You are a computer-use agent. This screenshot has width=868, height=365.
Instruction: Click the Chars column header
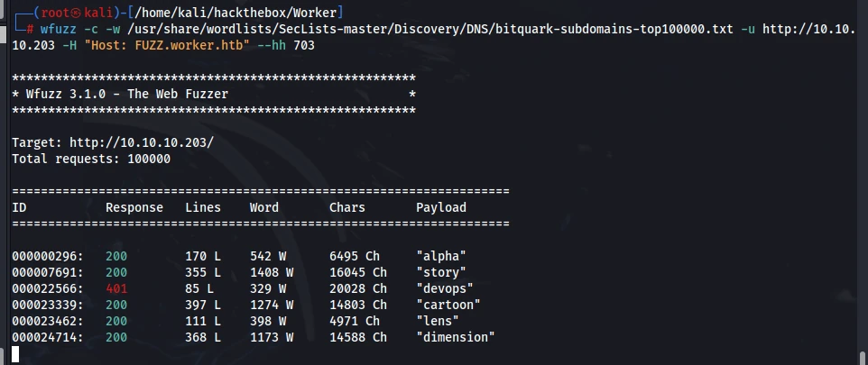pos(347,207)
